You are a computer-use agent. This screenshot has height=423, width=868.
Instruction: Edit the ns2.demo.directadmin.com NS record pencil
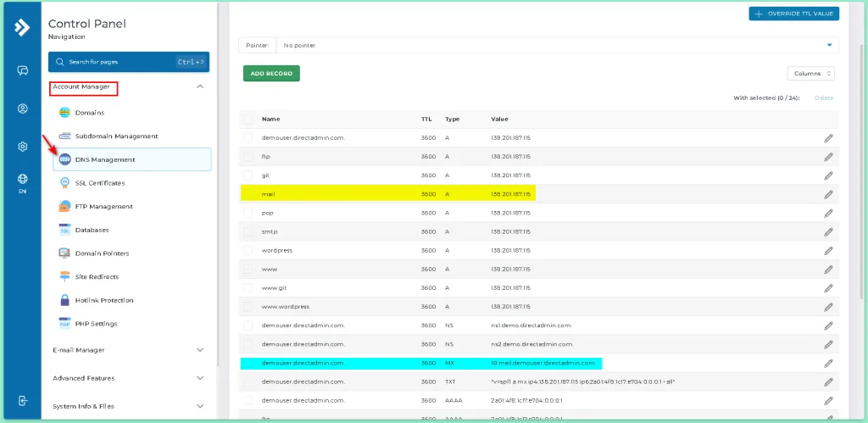(x=828, y=344)
